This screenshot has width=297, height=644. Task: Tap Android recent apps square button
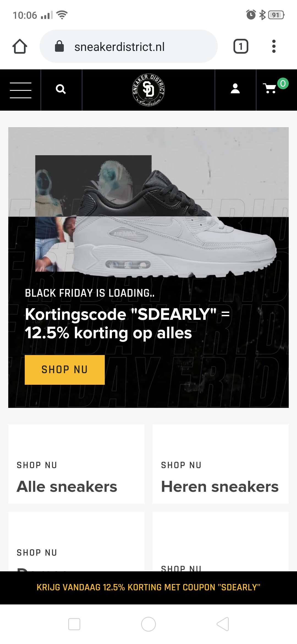(74, 624)
